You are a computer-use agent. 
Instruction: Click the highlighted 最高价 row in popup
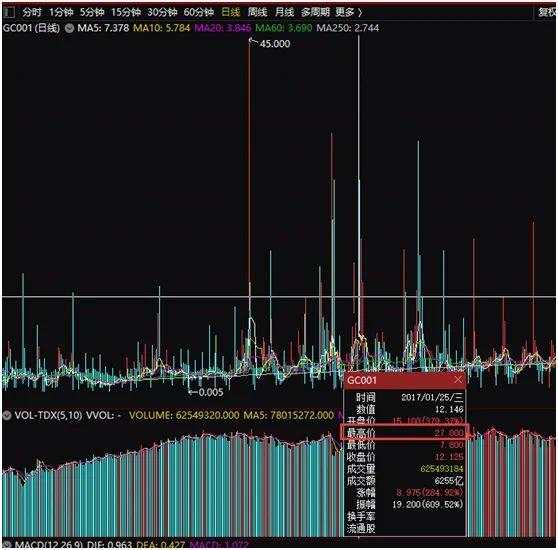[x=405, y=432]
